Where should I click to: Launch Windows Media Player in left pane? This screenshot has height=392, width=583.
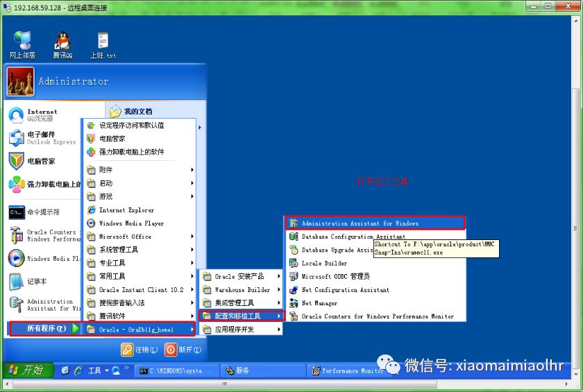(x=43, y=258)
